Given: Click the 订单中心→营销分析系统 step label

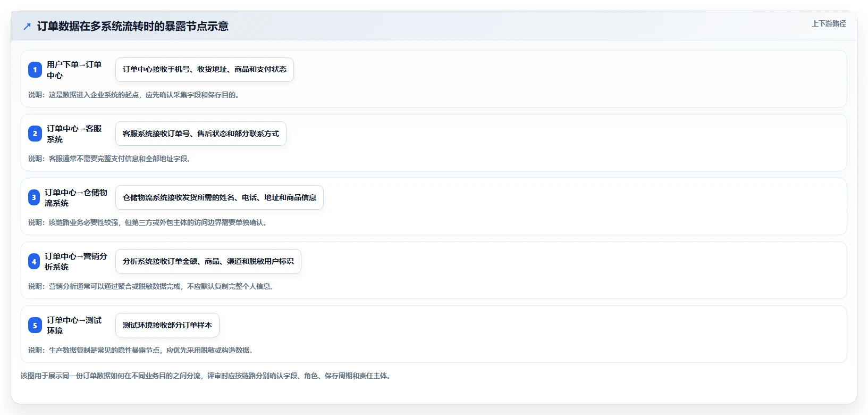Looking at the screenshot, I should [x=76, y=261].
